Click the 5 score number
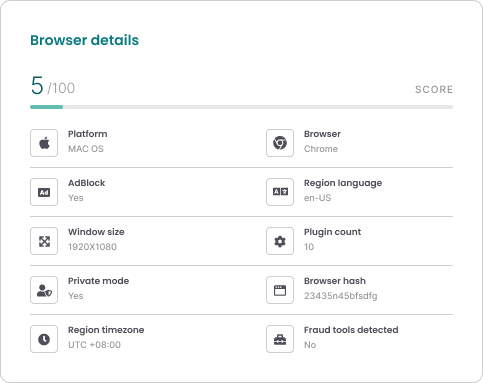The height and width of the screenshot is (383, 483). click(37, 85)
